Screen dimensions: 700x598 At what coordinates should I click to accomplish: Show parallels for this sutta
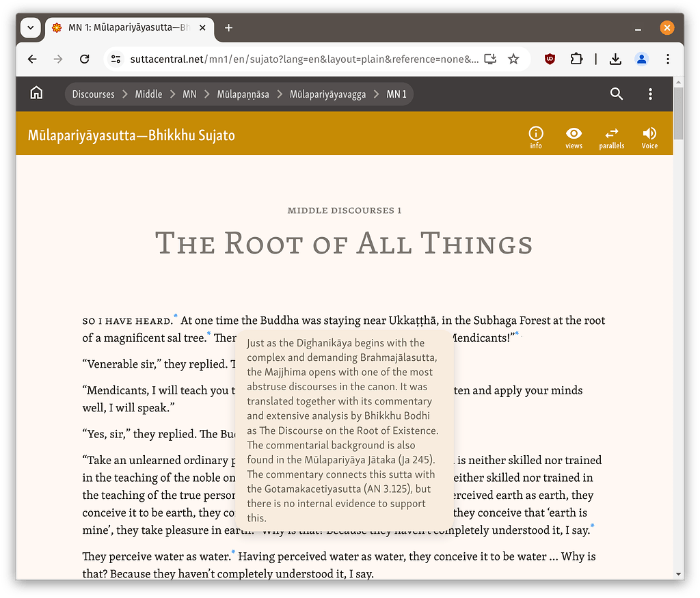[611, 137]
